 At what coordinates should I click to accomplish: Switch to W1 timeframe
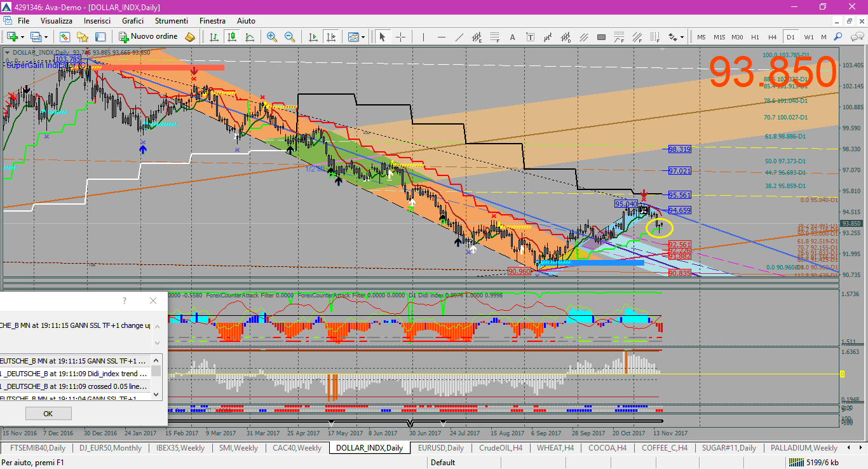808,37
